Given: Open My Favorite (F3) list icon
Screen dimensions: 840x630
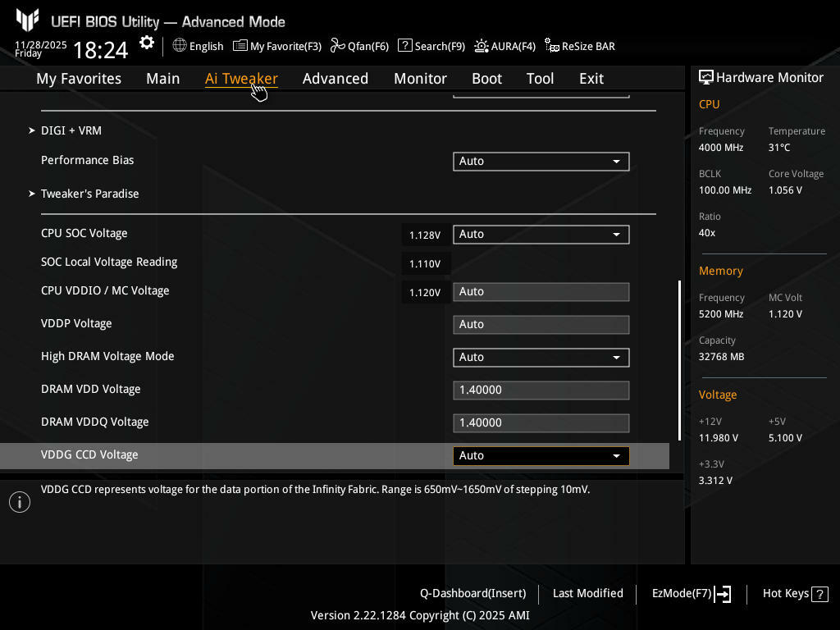Looking at the screenshot, I should point(240,46).
